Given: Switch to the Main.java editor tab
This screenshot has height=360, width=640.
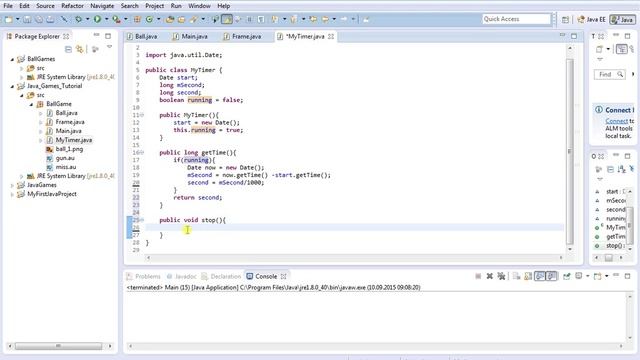Looking at the screenshot, I should (x=191, y=36).
